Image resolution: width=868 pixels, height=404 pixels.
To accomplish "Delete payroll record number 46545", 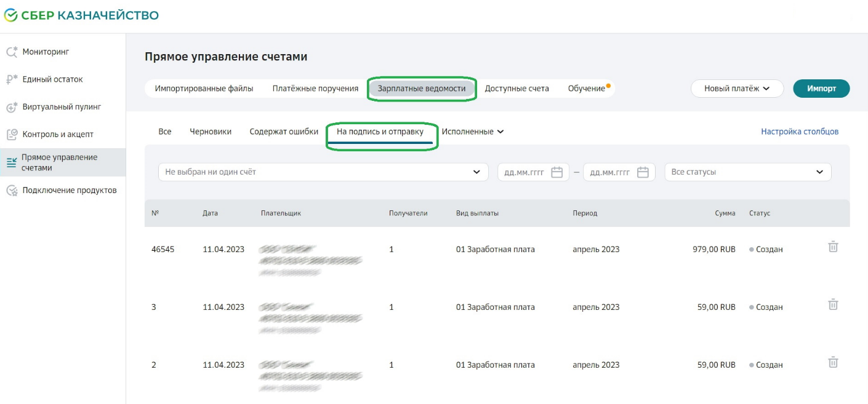I will (x=833, y=247).
